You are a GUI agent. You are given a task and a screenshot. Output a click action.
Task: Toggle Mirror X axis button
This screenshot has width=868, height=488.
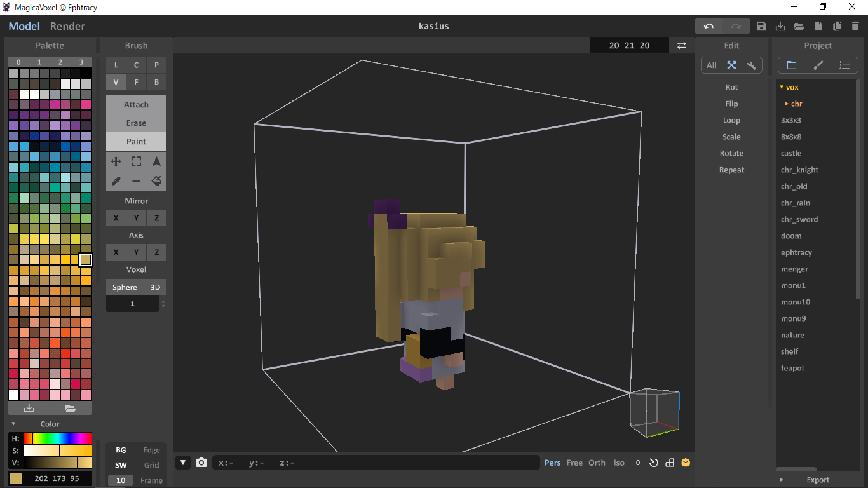(x=116, y=218)
